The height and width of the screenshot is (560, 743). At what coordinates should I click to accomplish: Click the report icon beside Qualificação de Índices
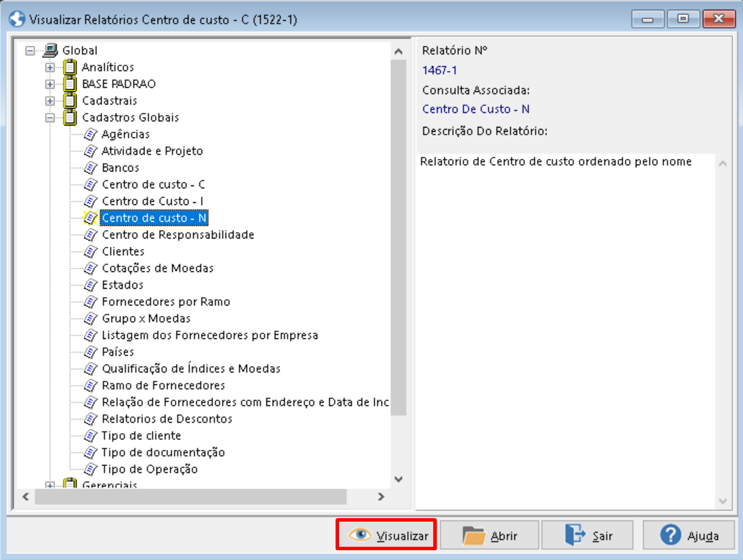click(91, 369)
